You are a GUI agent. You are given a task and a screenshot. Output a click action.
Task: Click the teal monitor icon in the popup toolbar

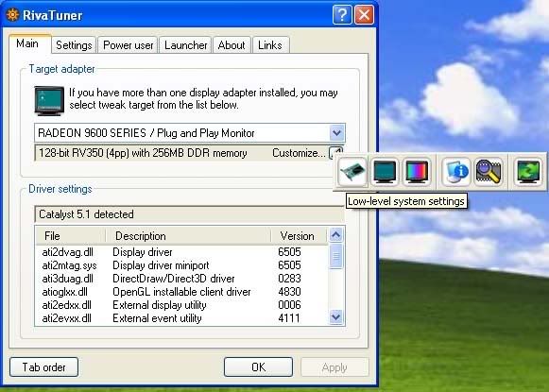[x=385, y=172]
